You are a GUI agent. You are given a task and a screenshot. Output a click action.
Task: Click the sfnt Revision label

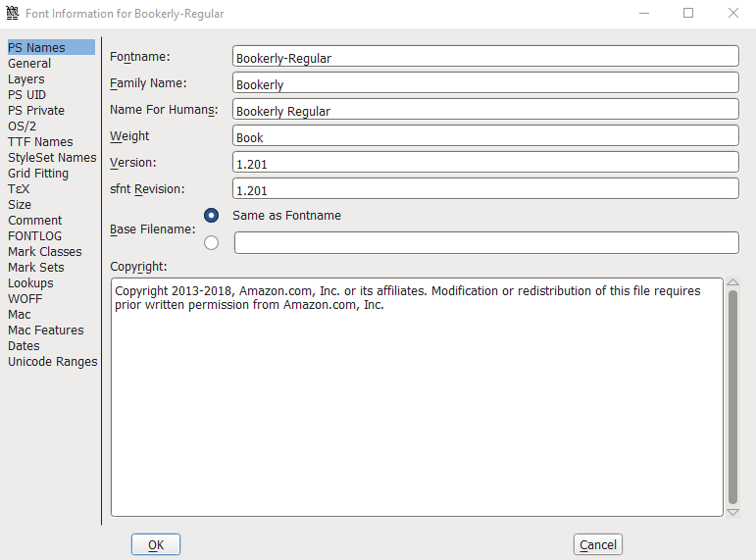point(147,189)
